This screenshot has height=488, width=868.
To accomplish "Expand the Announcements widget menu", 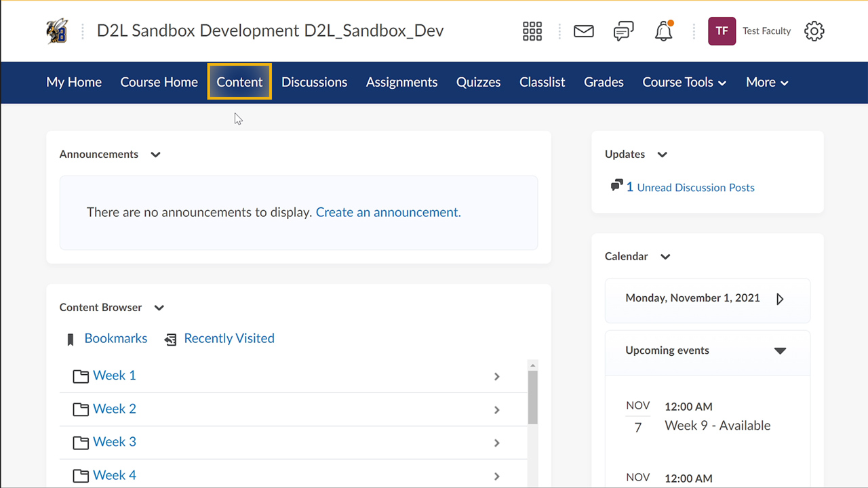I will (155, 155).
